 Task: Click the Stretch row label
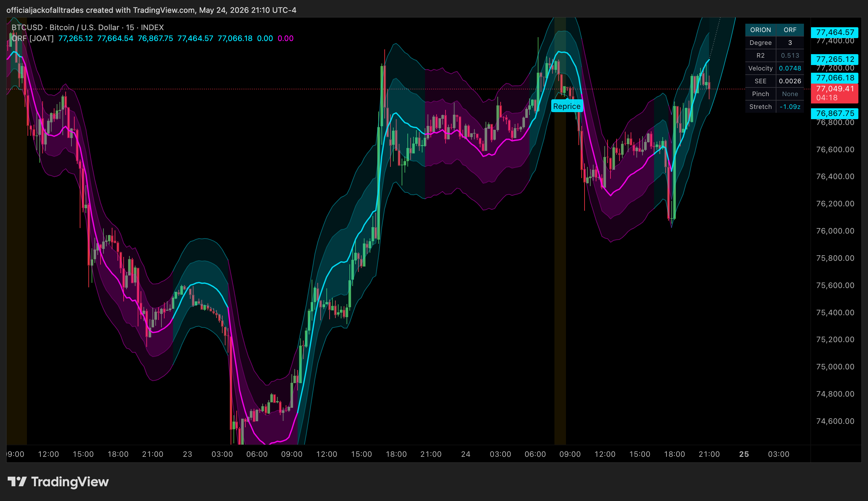tap(760, 107)
